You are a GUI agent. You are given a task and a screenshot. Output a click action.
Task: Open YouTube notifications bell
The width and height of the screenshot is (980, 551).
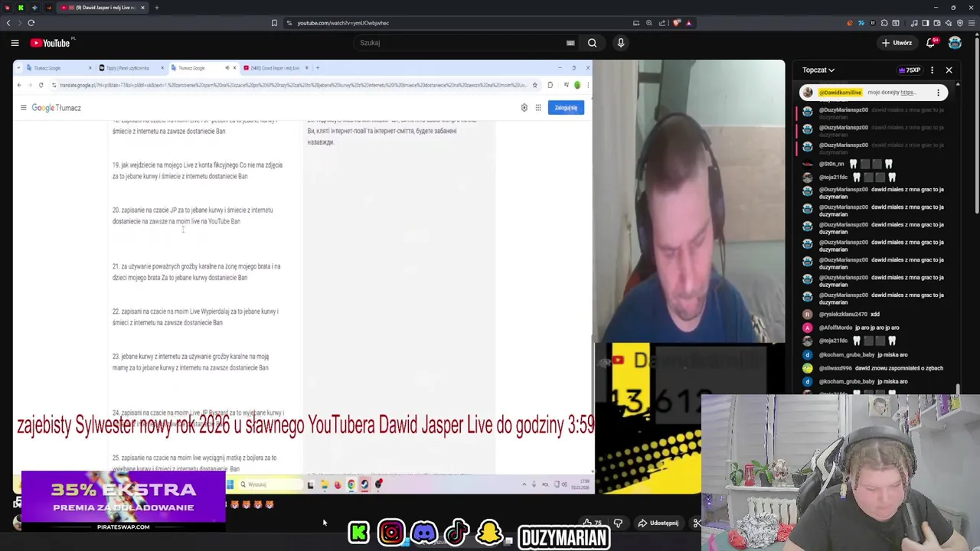[931, 43]
